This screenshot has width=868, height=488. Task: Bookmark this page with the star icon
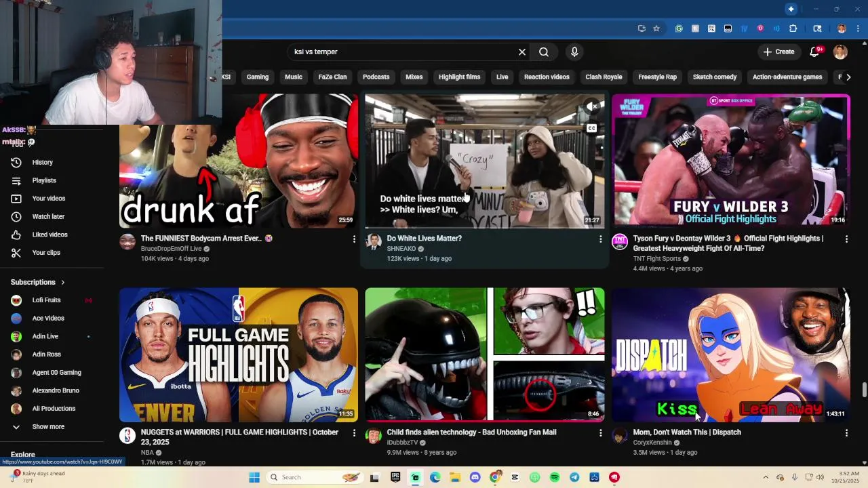click(x=656, y=28)
